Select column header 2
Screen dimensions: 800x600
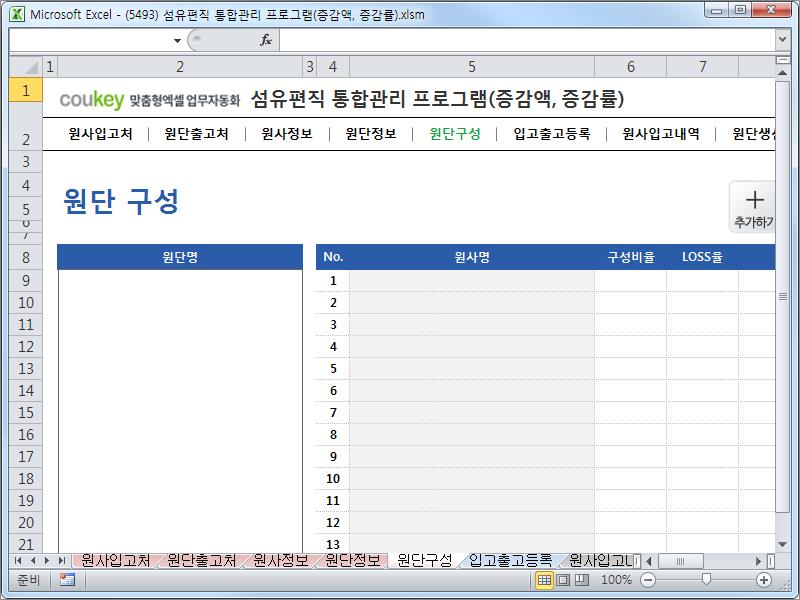[180, 66]
